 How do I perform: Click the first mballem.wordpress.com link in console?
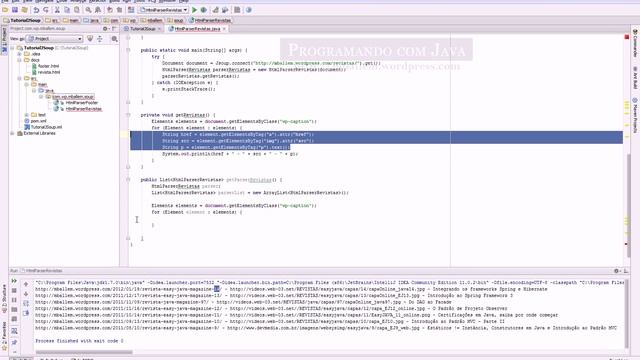(129, 289)
